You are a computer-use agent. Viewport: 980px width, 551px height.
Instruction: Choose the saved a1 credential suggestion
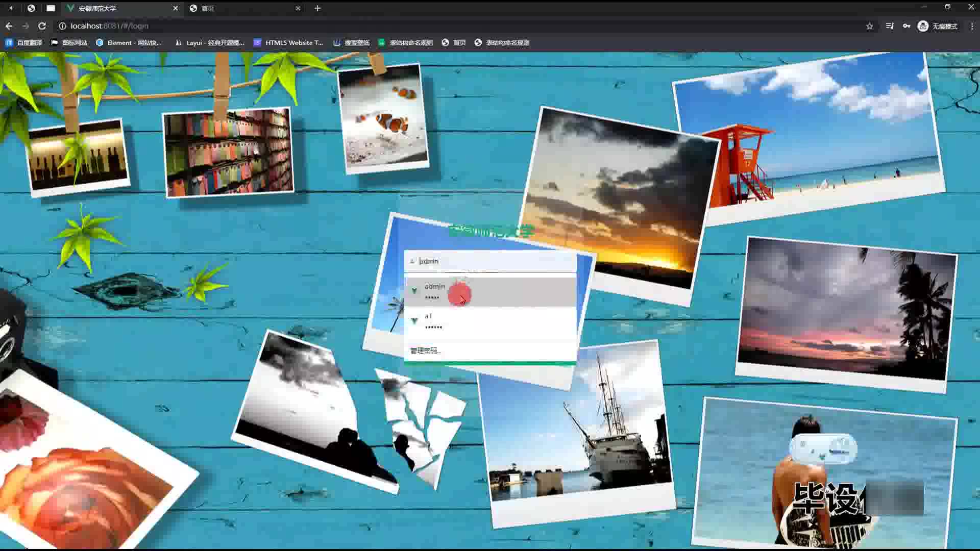coord(490,321)
